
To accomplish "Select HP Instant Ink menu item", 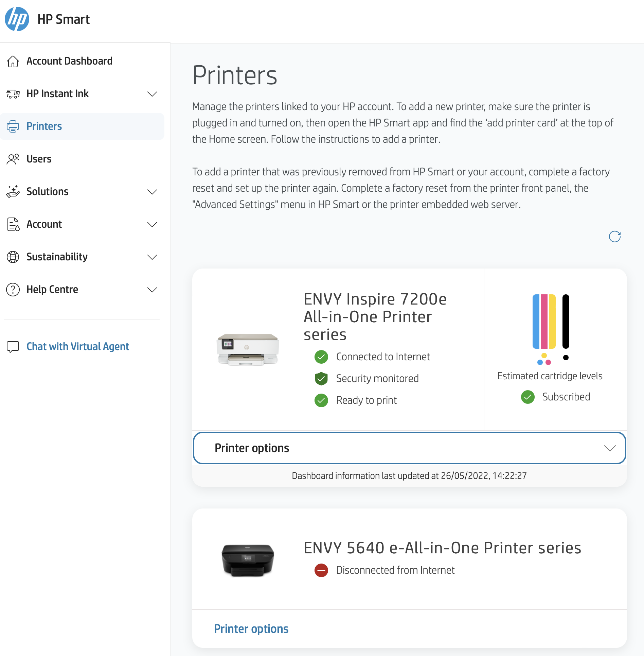I will (x=58, y=94).
